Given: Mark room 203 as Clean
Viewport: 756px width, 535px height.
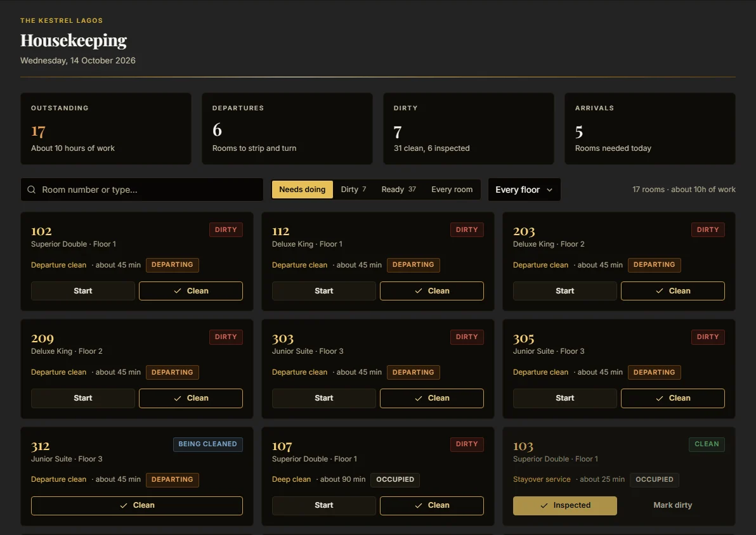Looking at the screenshot, I should (672, 291).
